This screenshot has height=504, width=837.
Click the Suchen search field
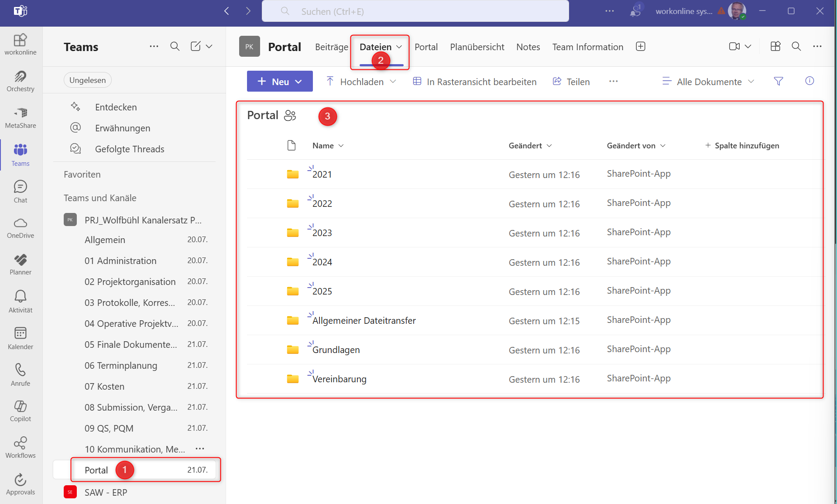point(415,11)
